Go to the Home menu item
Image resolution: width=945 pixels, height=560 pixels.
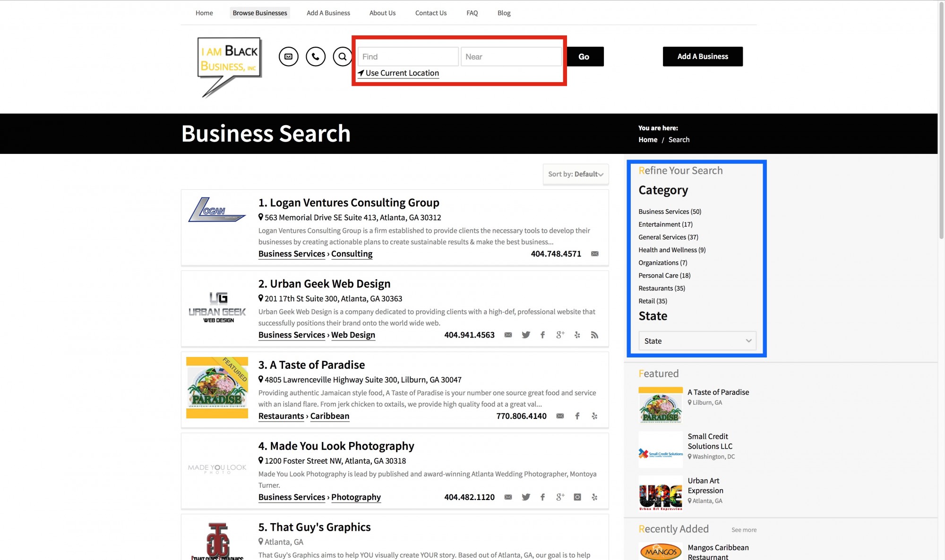pos(204,13)
